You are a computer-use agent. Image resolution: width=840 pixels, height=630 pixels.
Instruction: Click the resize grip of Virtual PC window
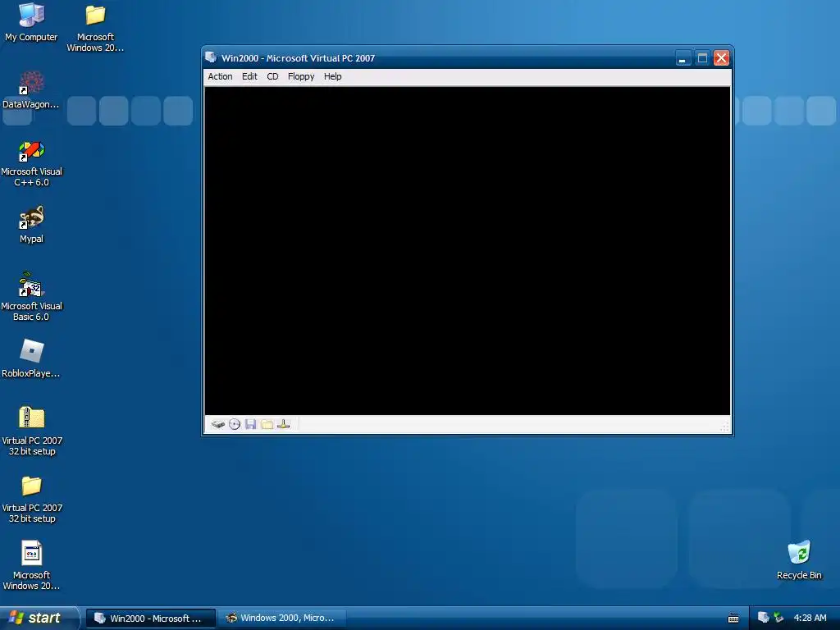coord(725,427)
